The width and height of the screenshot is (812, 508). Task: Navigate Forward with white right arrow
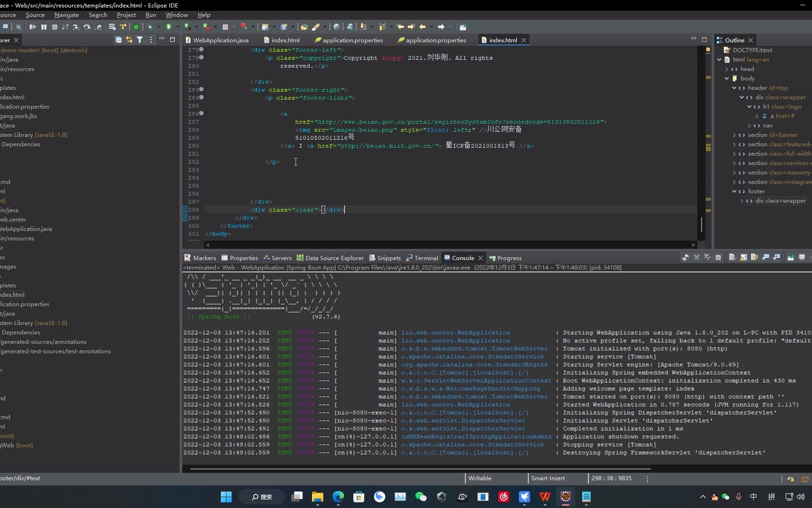[441, 27]
